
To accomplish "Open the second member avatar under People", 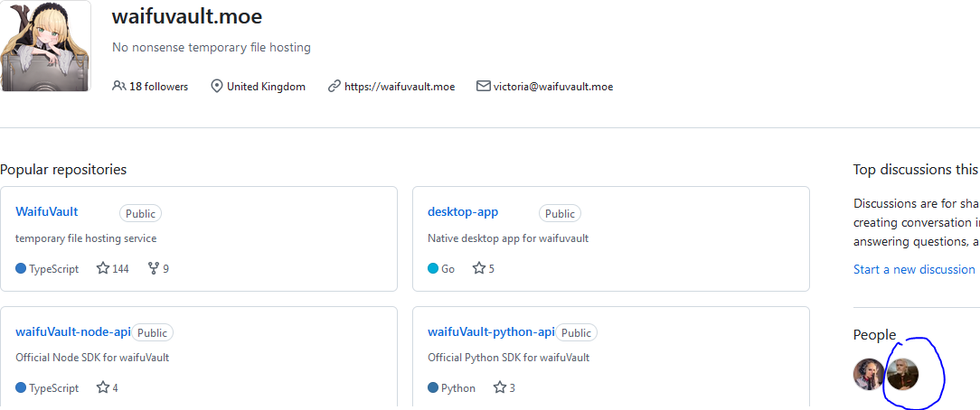I will point(902,375).
